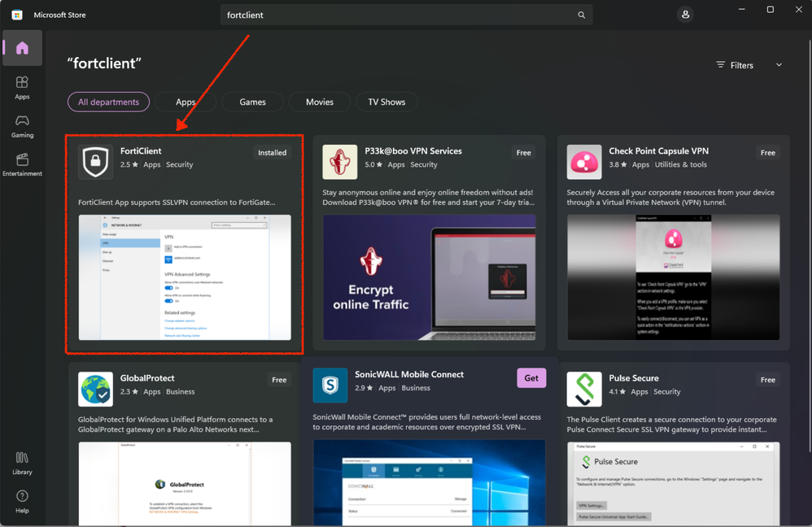Click the Free badge on P33k@boo VPN
Image resolution: width=812 pixels, height=527 pixels.
[x=523, y=153]
